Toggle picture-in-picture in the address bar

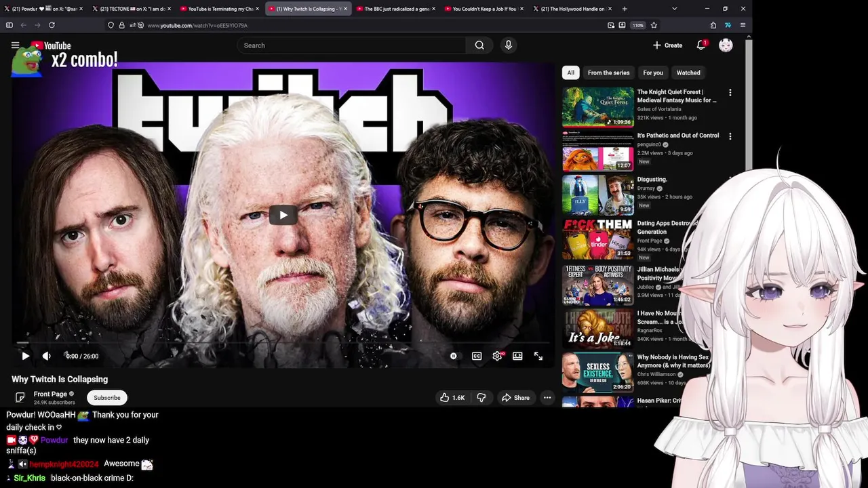(611, 25)
